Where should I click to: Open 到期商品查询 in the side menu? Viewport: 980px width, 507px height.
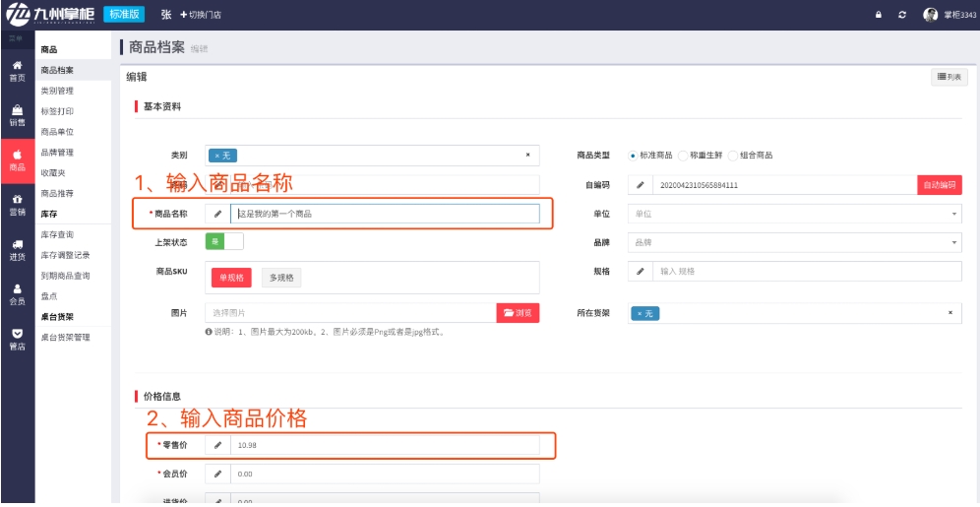pyautogui.click(x=65, y=276)
